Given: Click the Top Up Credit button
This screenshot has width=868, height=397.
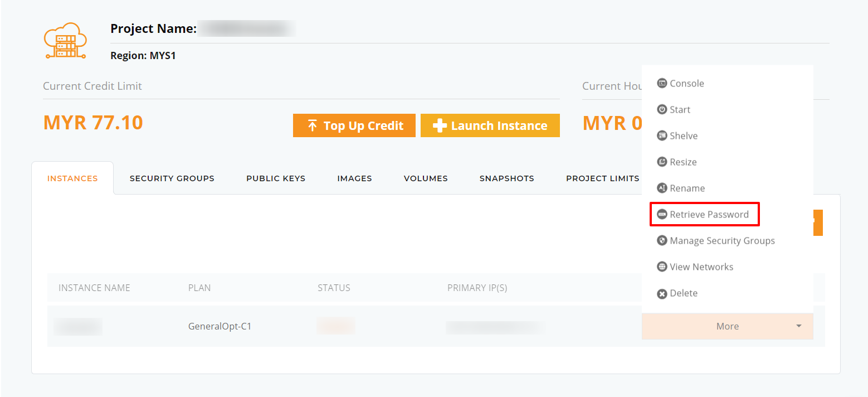Looking at the screenshot, I should point(354,125).
